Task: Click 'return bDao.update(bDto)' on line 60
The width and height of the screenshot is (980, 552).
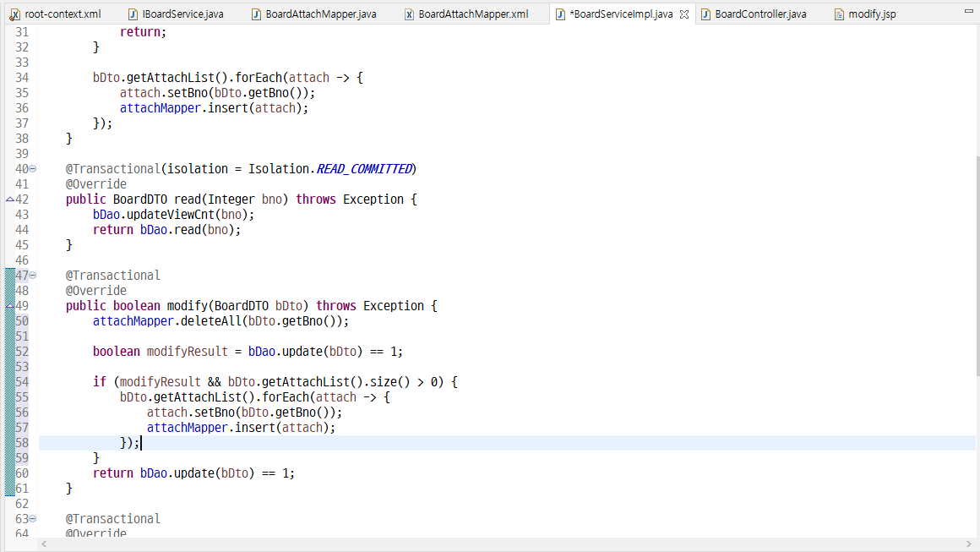Action: (174, 473)
